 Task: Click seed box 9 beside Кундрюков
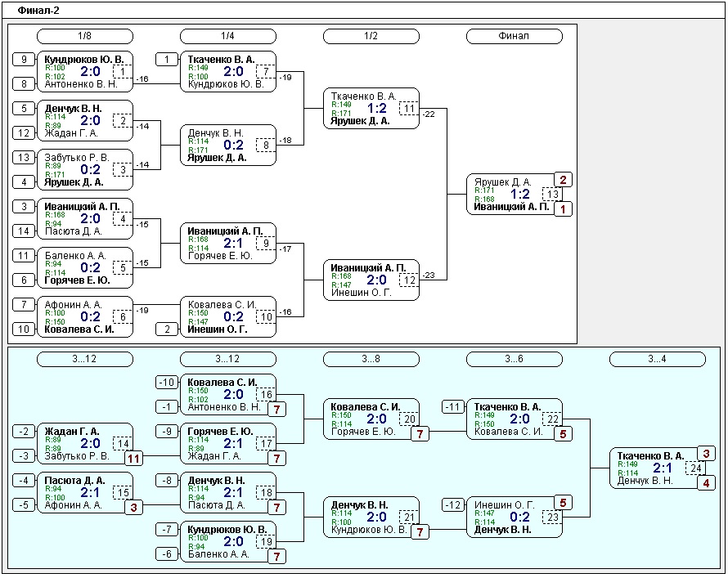coord(24,60)
